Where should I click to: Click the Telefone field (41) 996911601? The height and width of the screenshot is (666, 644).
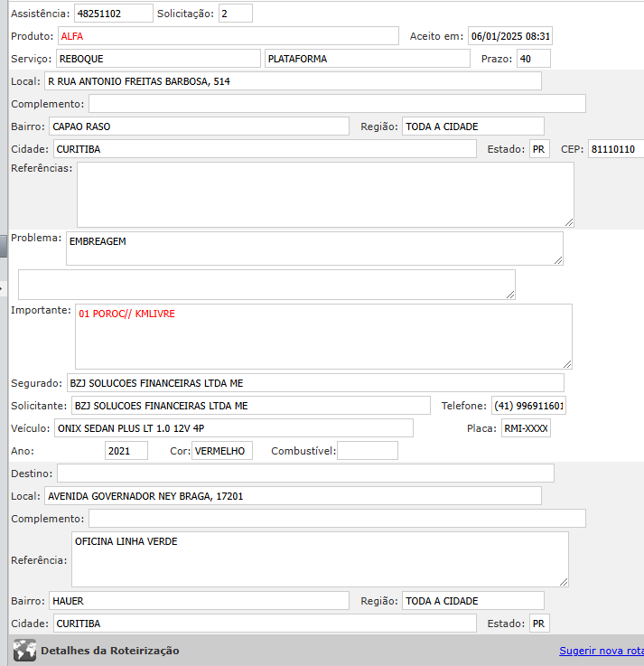point(528,405)
